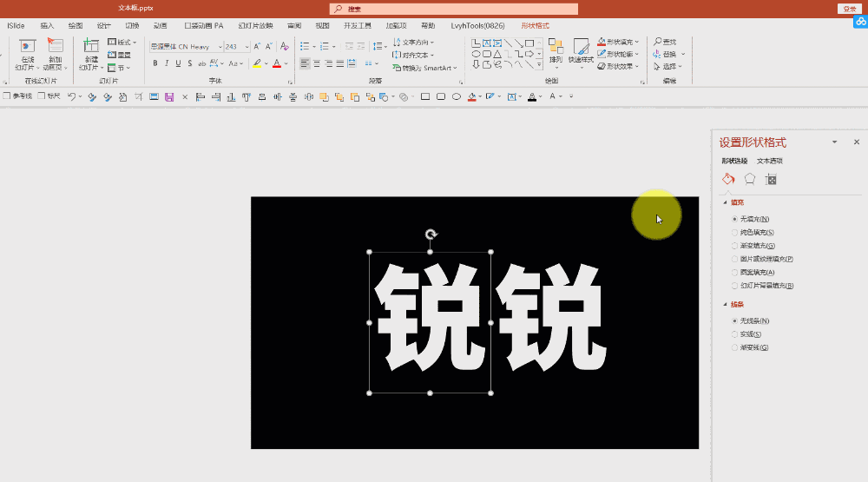This screenshot has height=482, width=868.
Task: Toggle Bold formatting in the font group
Action: pyautogui.click(x=155, y=63)
